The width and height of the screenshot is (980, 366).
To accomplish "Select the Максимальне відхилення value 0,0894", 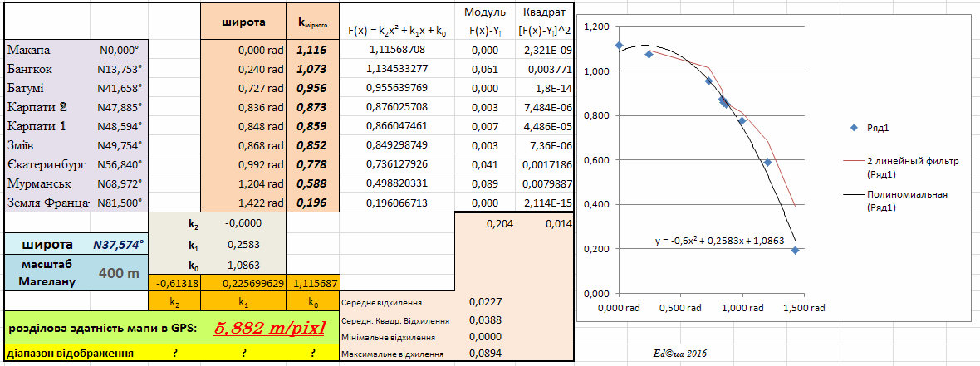I will pyautogui.click(x=484, y=354).
